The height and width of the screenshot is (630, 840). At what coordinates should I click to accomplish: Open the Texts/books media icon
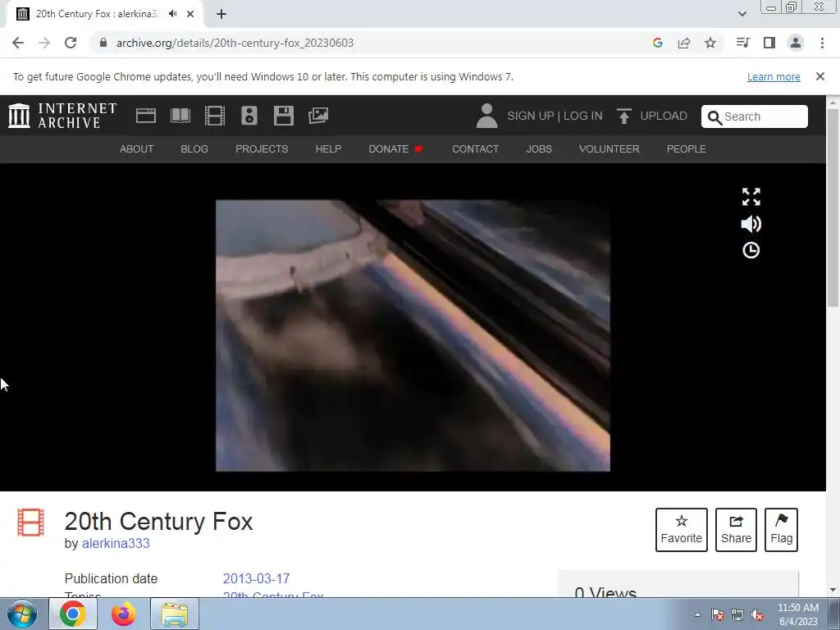pyautogui.click(x=180, y=116)
